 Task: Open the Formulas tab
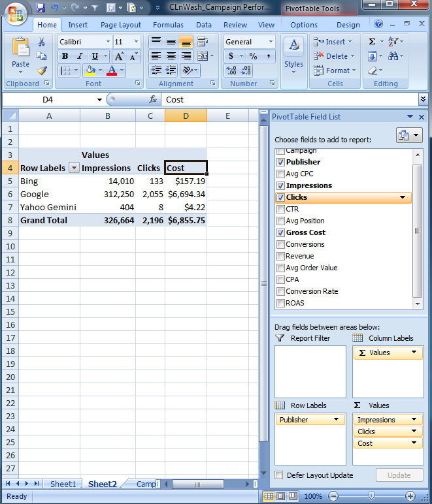coord(168,25)
